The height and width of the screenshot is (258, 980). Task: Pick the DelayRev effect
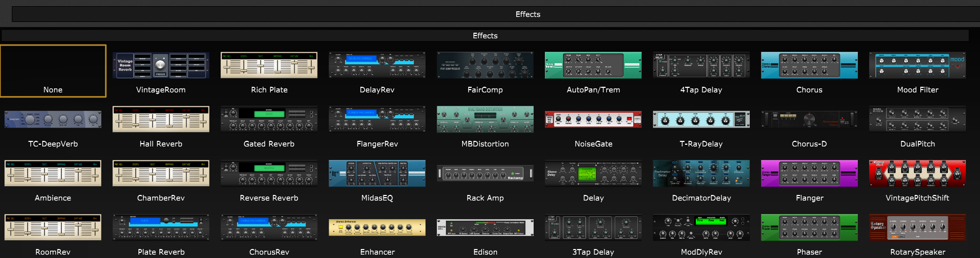[377, 71]
